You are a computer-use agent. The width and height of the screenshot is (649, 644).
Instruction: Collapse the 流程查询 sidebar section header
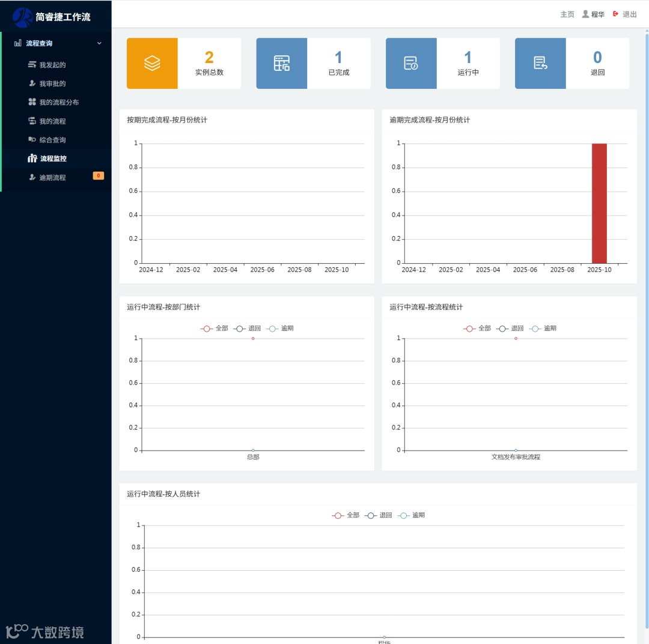[56, 43]
